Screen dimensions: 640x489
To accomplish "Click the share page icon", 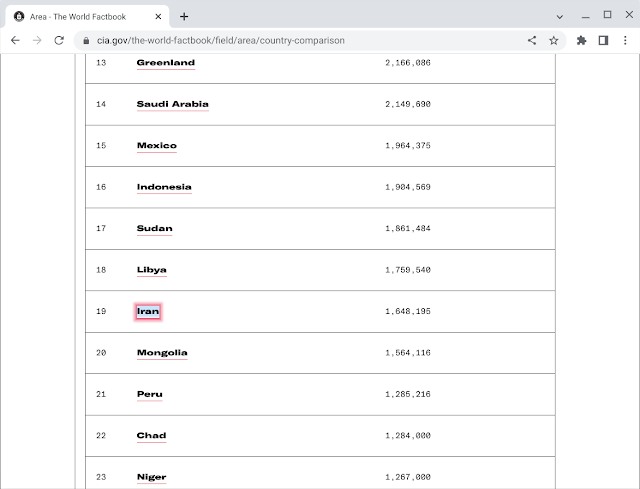I will pyautogui.click(x=532, y=40).
